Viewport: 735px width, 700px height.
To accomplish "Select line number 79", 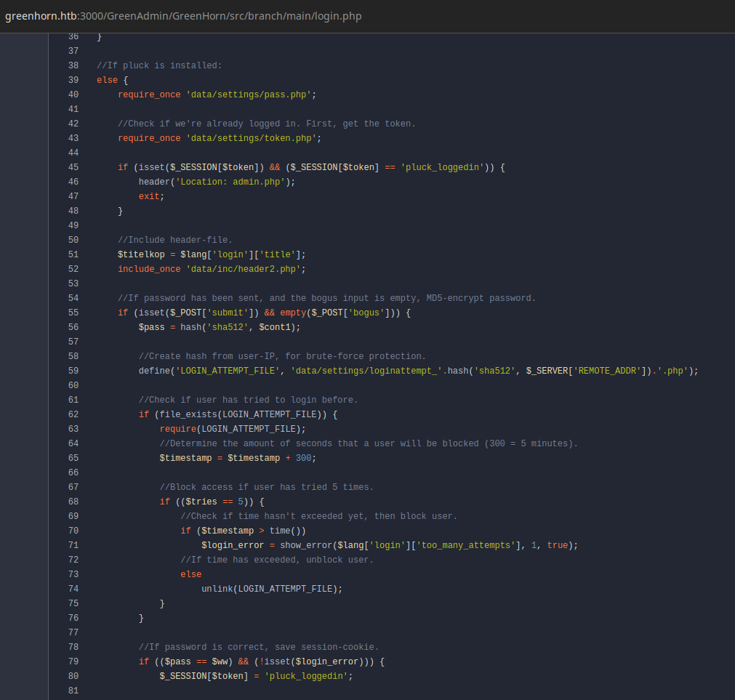I will tap(73, 661).
